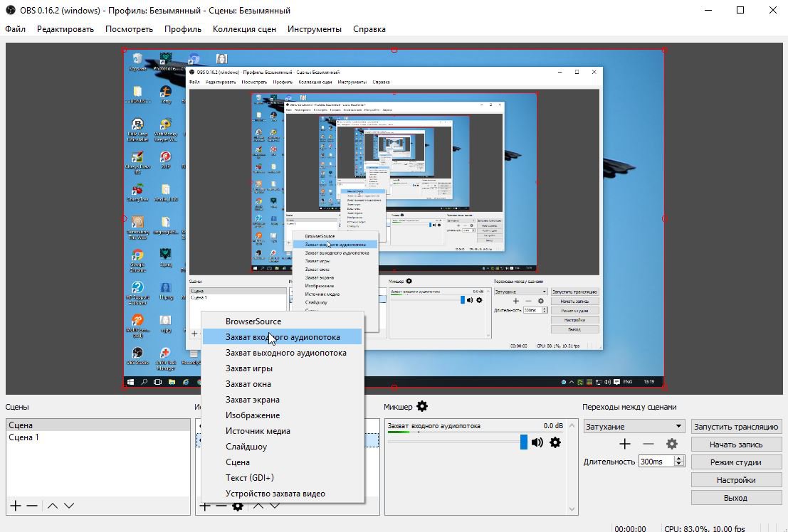Viewport: 788px width, 532px height.
Task: Click the mixer scrollbar down arrow
Action: (572, 509)
